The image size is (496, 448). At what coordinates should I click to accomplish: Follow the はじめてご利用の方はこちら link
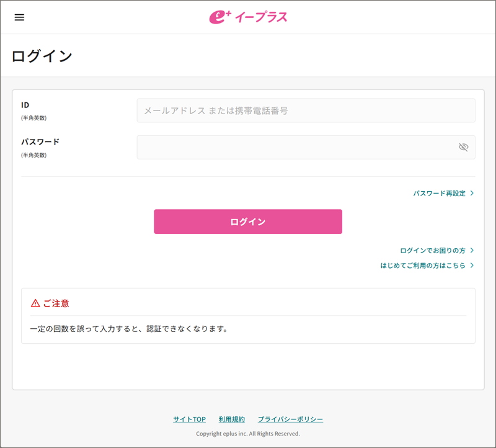[423, 266]
